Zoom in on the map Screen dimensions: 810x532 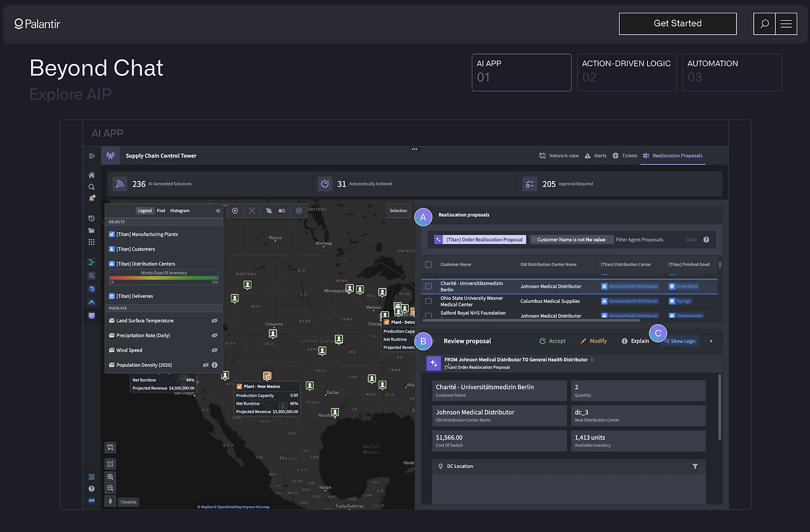click(110, 477)
